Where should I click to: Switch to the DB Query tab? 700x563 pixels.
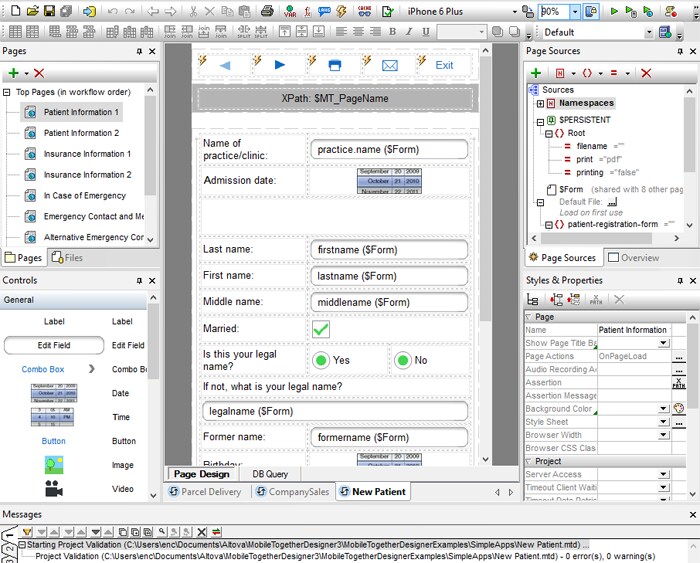point(269,474)
